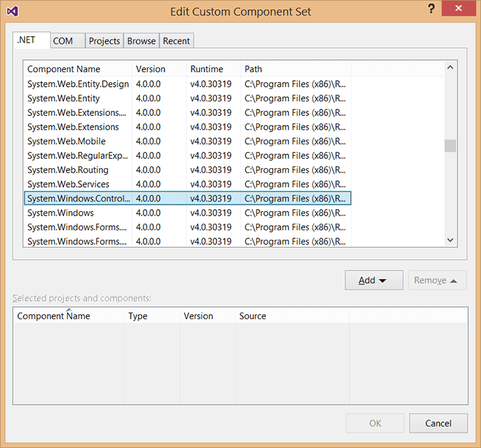Screen dimensions: 481x448
Task: Sort selected list by Version column
Action: (208, 316)
